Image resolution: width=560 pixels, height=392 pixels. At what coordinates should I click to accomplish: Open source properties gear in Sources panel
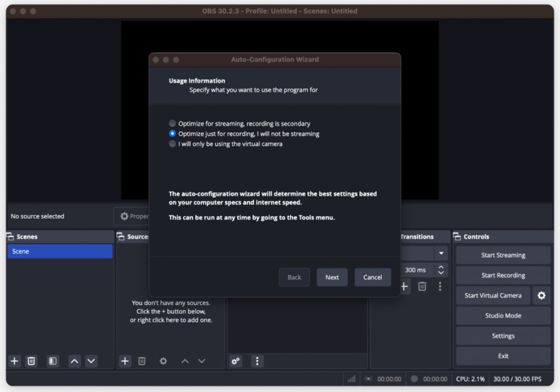(x=163, y=361)
